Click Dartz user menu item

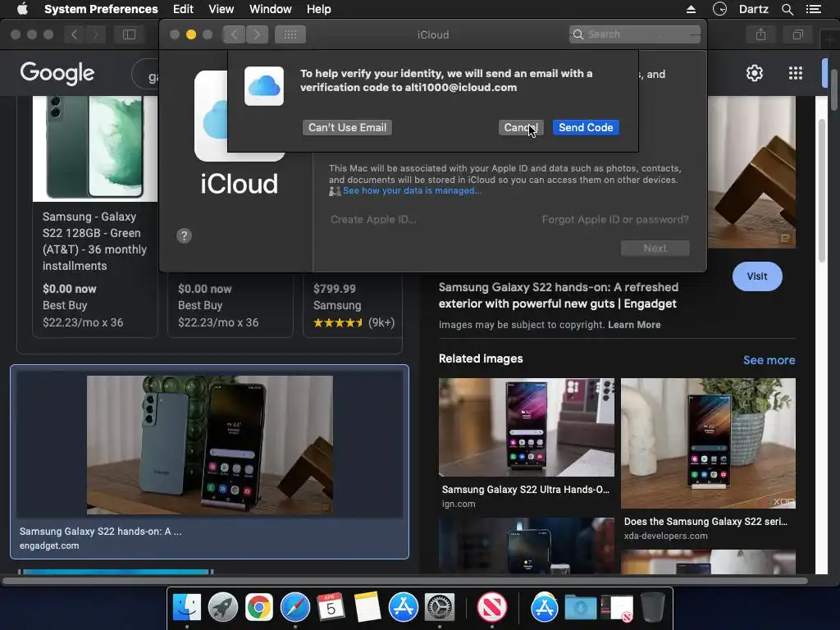[x=753, y=9]
